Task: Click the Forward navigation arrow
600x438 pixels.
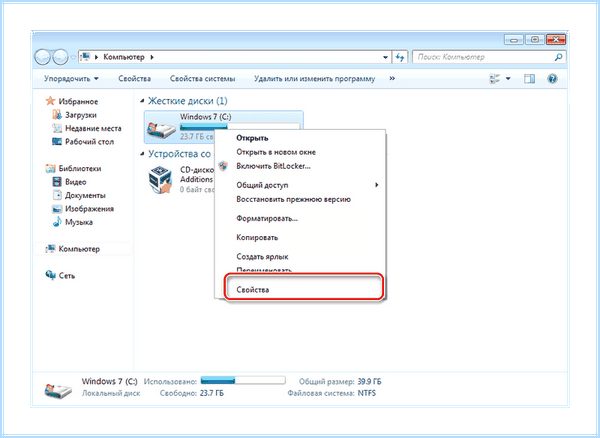Action: (x=60, y=57)
